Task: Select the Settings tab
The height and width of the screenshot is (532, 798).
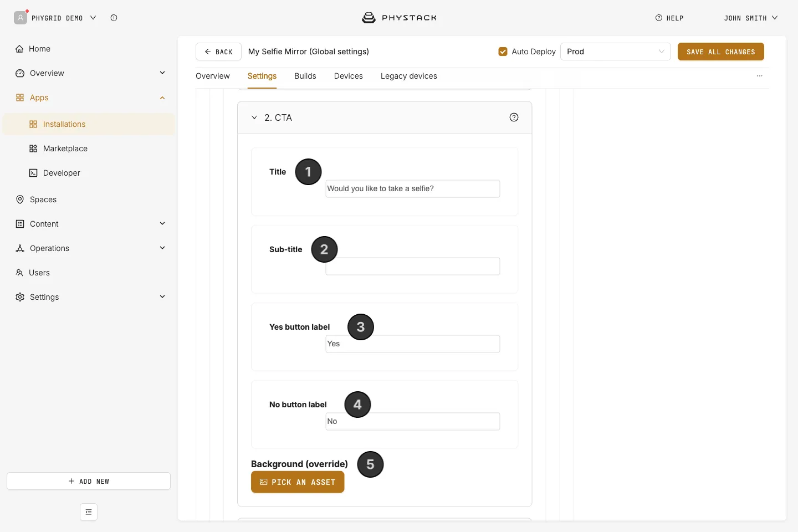Action: [x=262, y=76]
